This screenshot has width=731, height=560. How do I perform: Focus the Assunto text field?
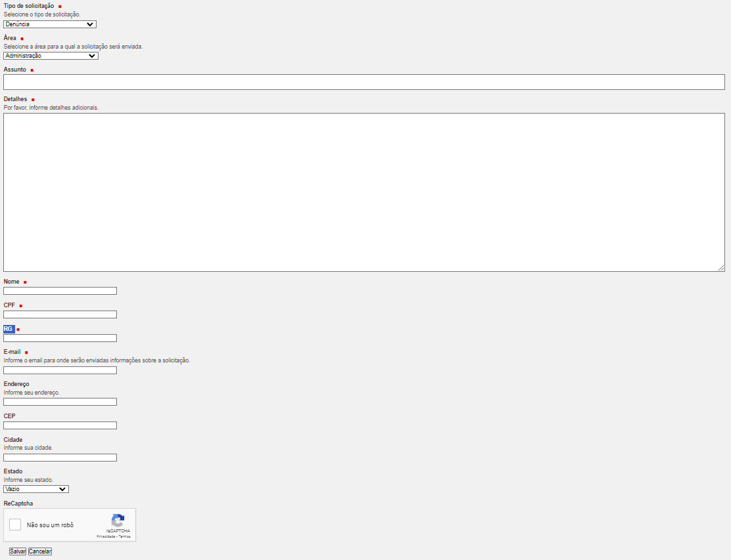364,82
